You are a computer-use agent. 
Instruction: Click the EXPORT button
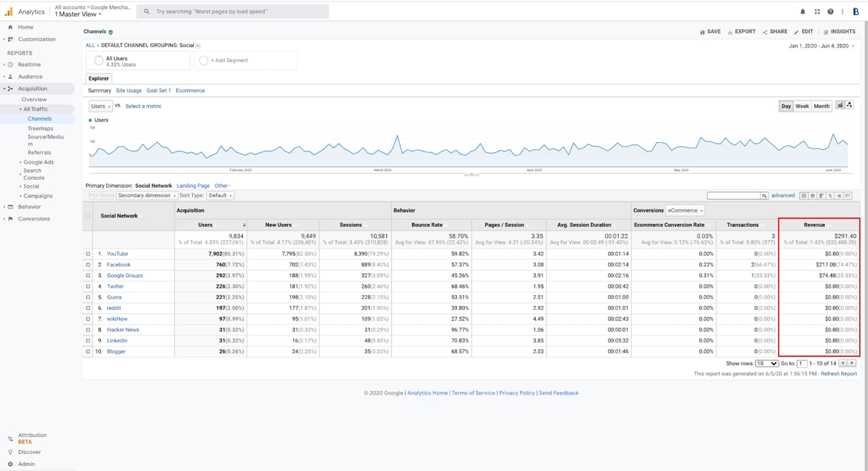[740, 31]
